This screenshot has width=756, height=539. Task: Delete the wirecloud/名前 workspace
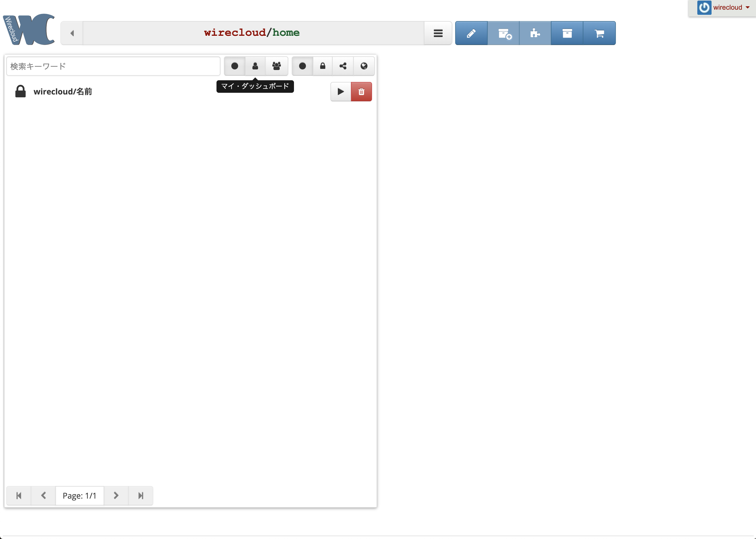click(361, 92)
